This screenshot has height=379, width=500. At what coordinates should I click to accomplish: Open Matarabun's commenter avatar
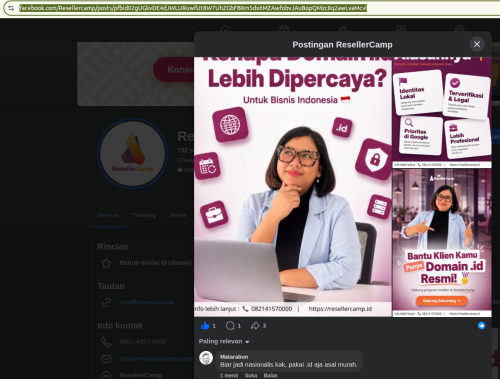(206, 358)
